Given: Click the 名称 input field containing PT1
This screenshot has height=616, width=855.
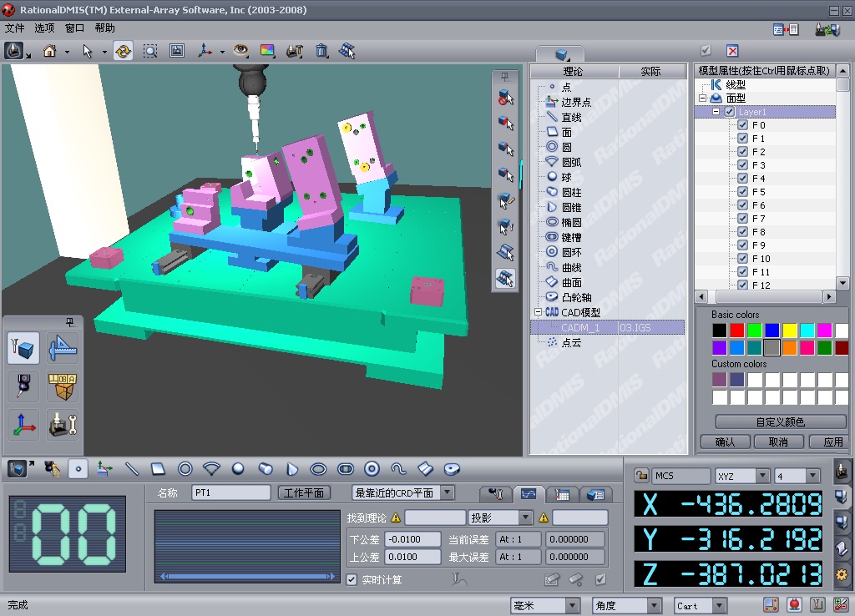Looking at the screenshot, I should [231, 492].
